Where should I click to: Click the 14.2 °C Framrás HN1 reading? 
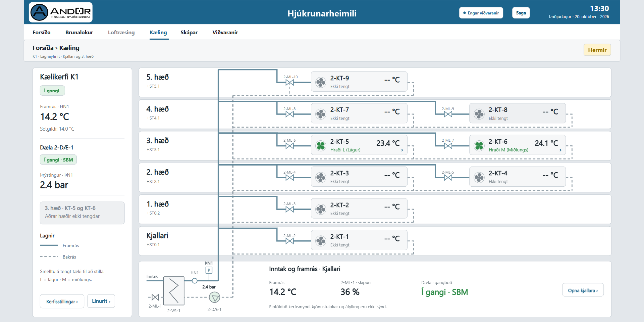(55, 117)
